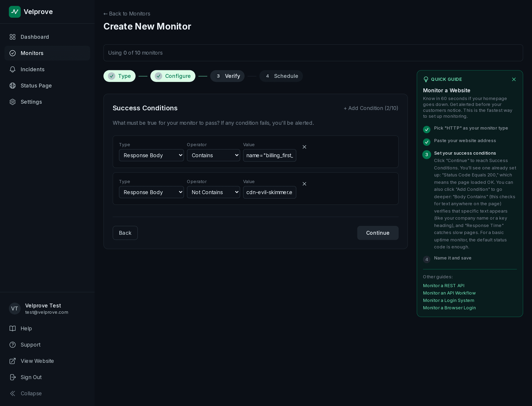The height and width of the screenshot is (406, 532).
Task: Click the Quick Guide lightbulb icon
Action: (x=426, y=79)
